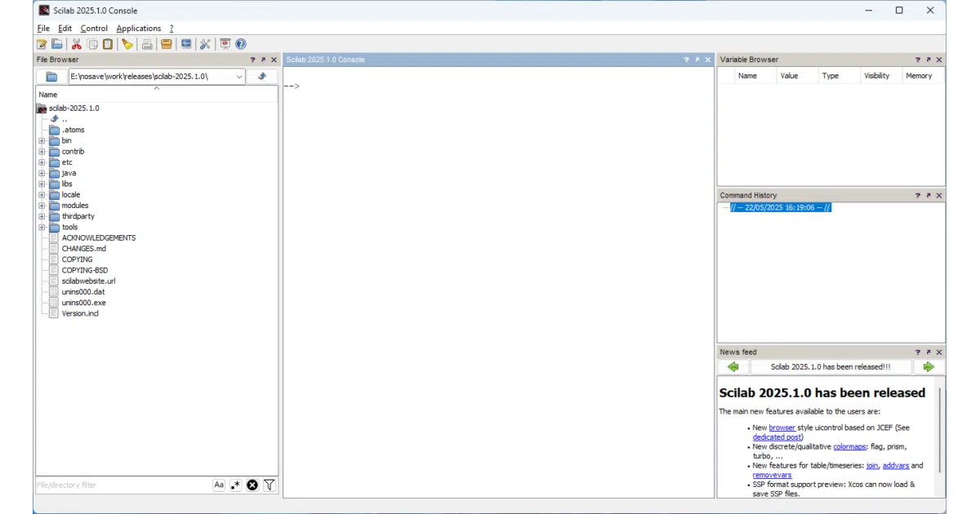Click File Browser panel help icon
The height and width of the screenshot is (514, 980).
pyautogui.click(x=252, y=60)
